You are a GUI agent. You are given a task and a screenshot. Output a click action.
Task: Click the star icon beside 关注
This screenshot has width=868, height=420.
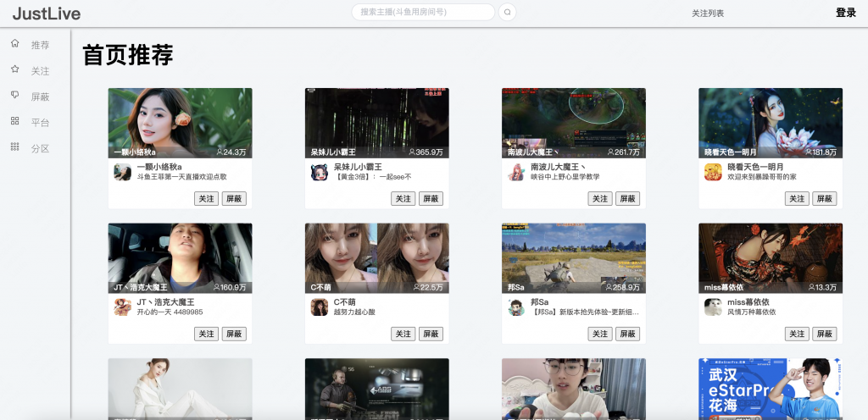15,69
